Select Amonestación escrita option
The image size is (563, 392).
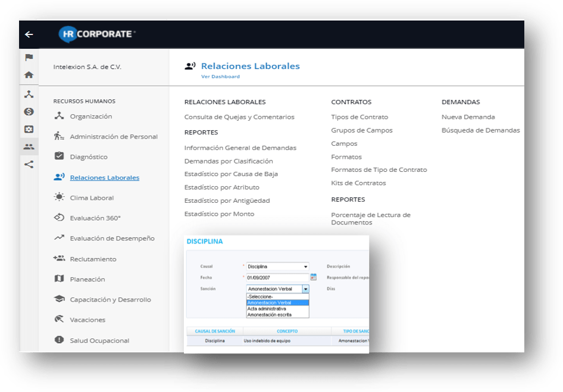pyautogui.click(x=269, y=315)
